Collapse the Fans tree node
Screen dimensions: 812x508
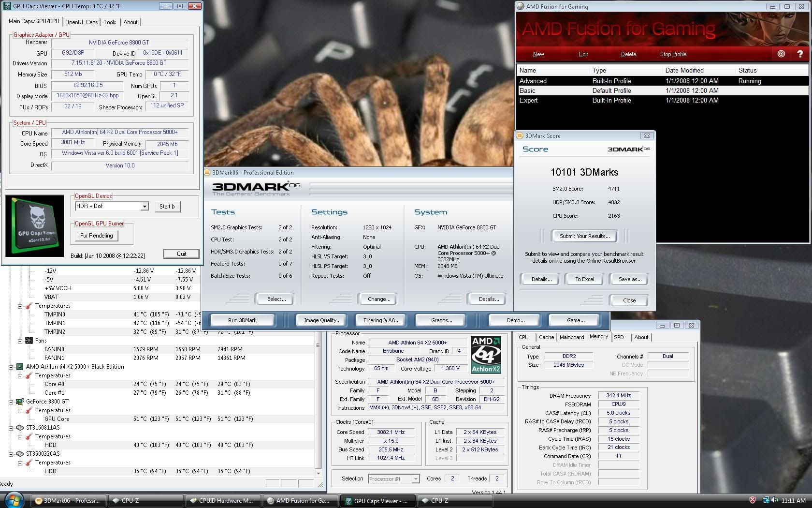[20, 341]
